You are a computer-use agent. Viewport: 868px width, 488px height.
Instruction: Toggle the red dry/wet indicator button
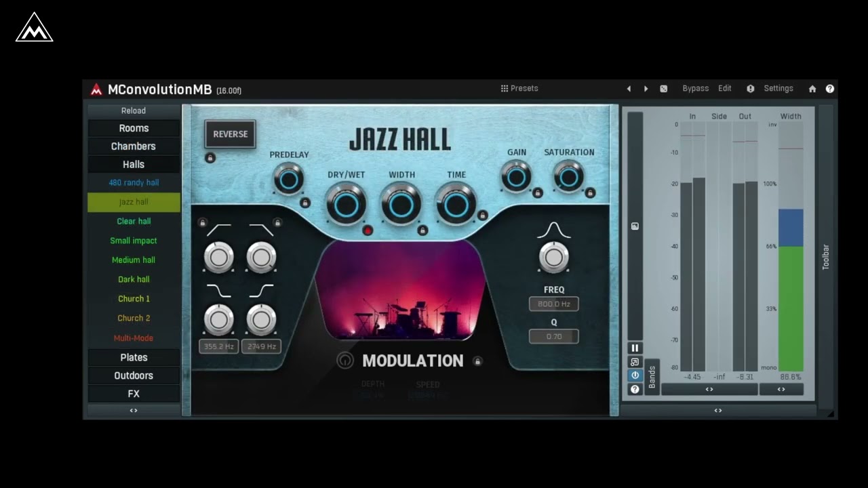pos(368,230)
